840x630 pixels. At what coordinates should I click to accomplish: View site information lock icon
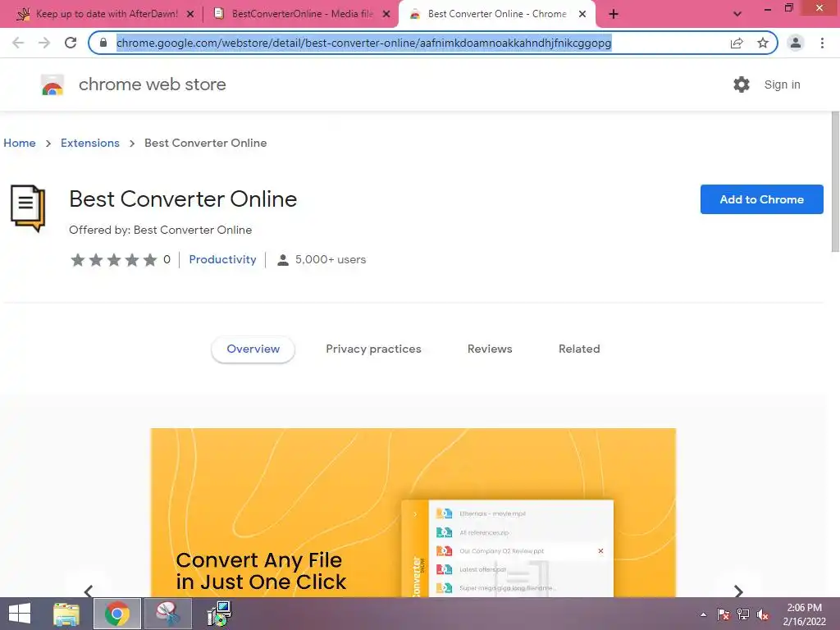103,43
